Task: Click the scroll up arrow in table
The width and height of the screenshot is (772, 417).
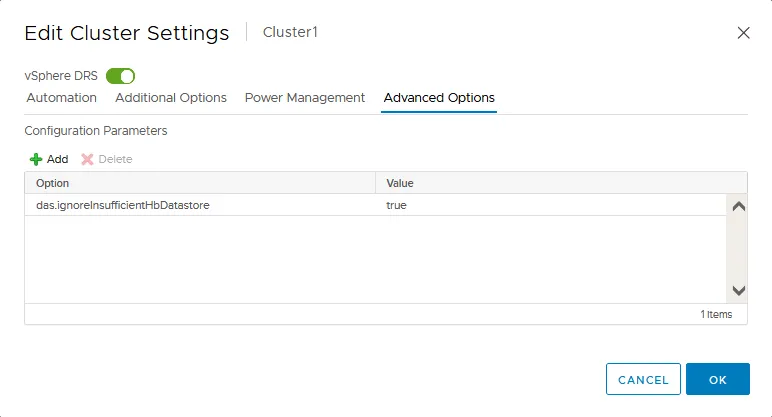Action: [x=739, y=207]
